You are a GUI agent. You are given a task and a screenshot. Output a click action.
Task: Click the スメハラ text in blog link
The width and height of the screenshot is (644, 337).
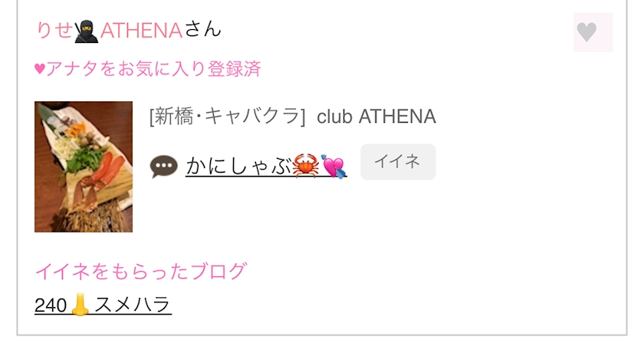(x=133, y=305)
